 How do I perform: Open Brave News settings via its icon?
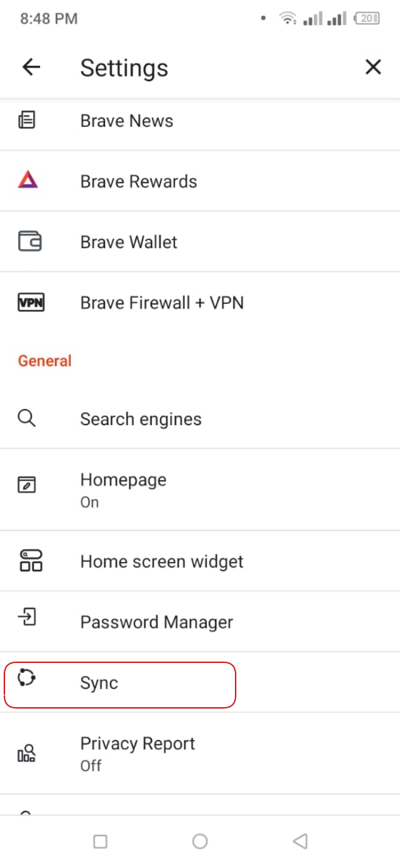(x=26, y=121)
